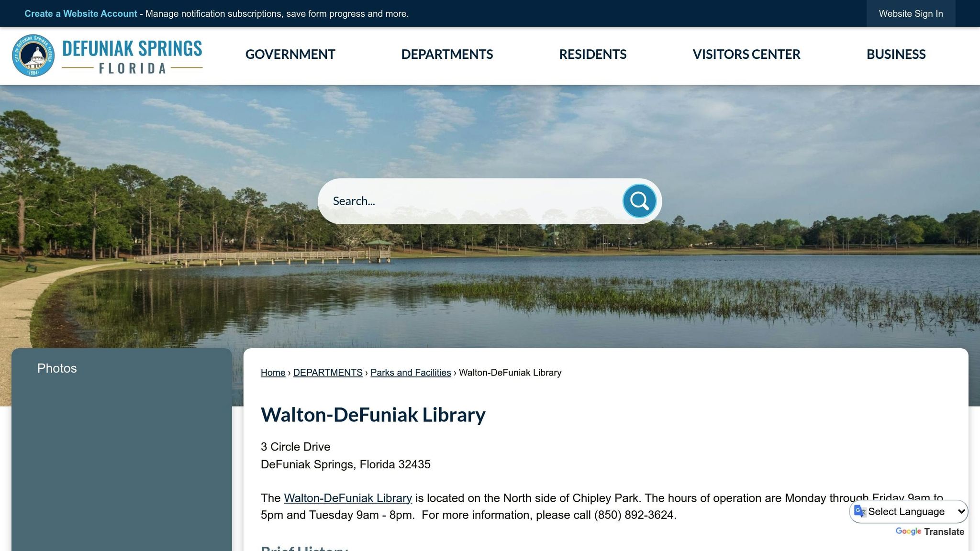Image resolution: width=980 pixels, height=551 pixels.
Task: Click the Walton-DeFuniak Library page heading
Action: tap(373, 415)
